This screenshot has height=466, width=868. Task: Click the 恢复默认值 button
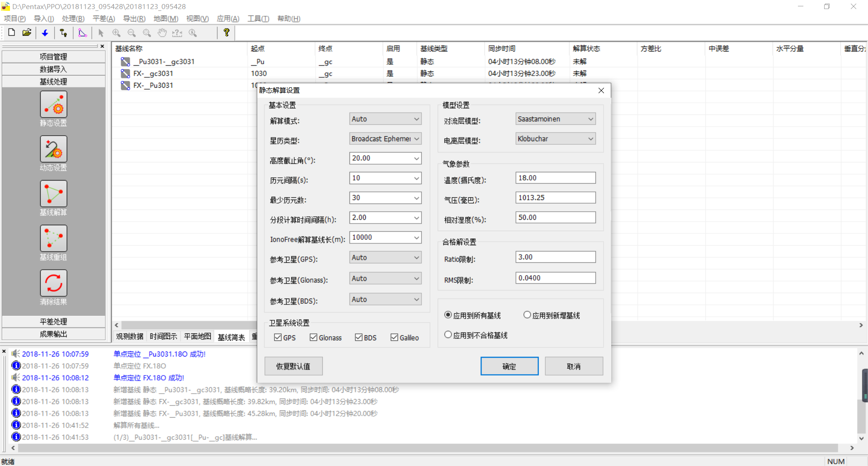point(293,366)
